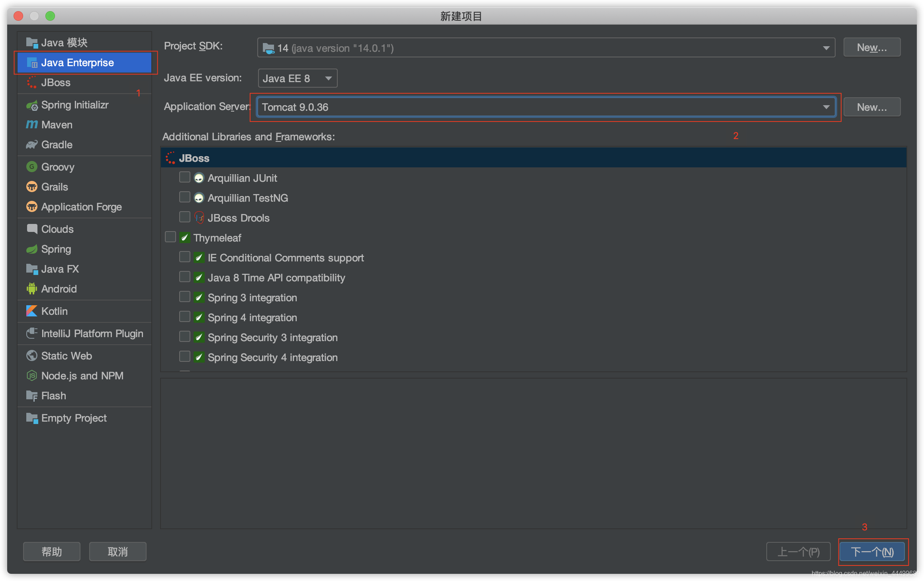Open the Application Server Tomcat dropdown
Viewport: 924px width, 581px height.
546,107
